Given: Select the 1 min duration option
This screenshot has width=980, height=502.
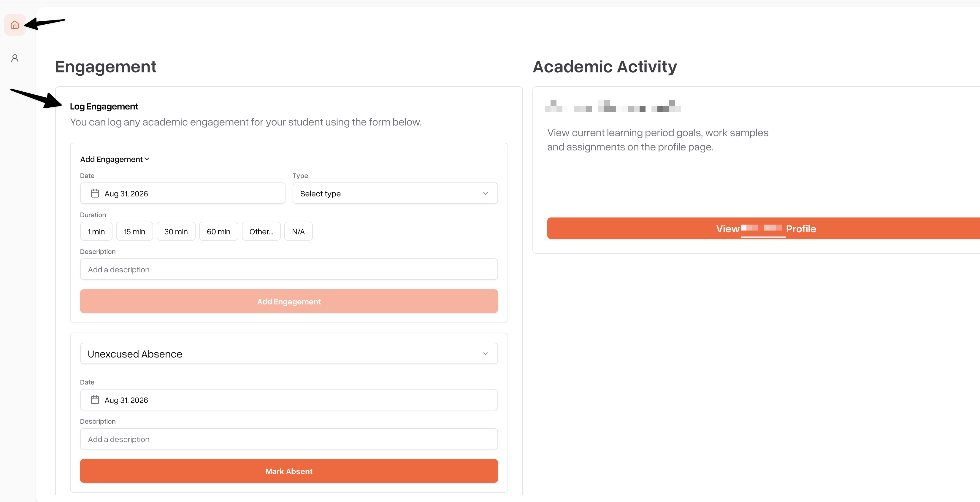Looking at the screenshot, I should point(96,232).
